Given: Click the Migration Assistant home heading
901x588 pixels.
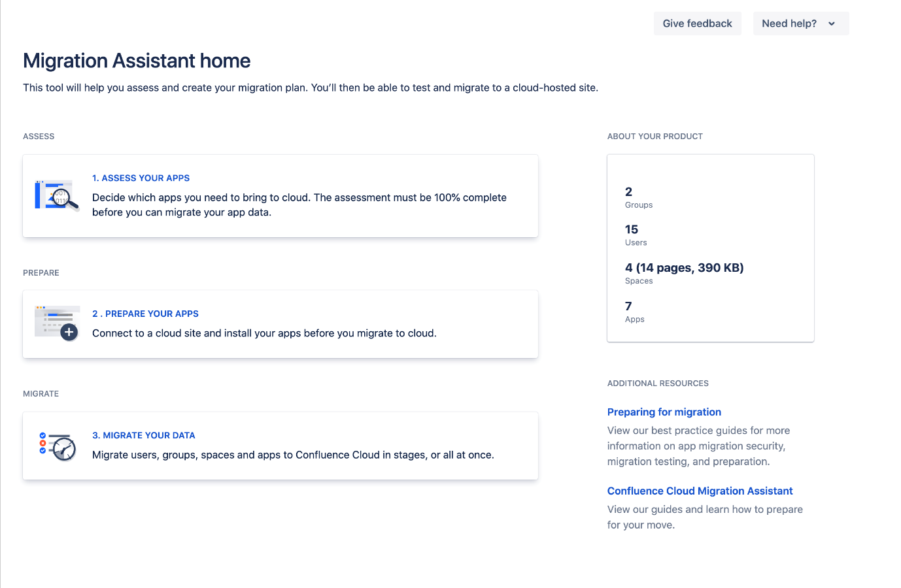Looking at the screenshot, I should 137,61.
